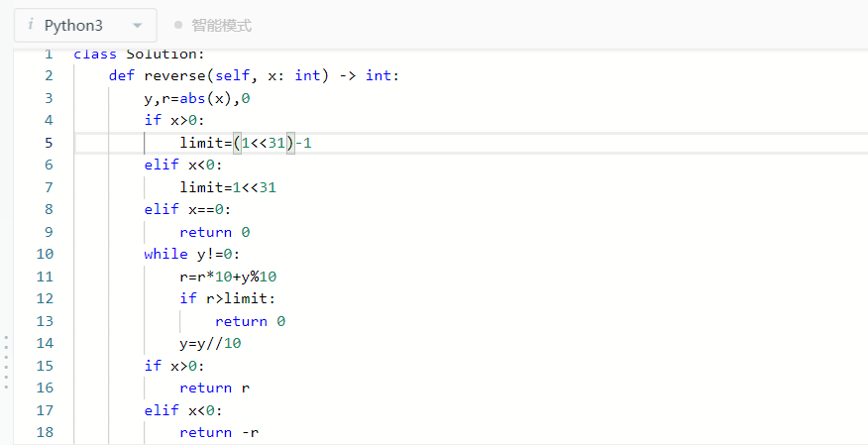The image size is (868, 445).
Task: Click 'elif x<0:' on line 6
Action: click(x=183, y=165)
